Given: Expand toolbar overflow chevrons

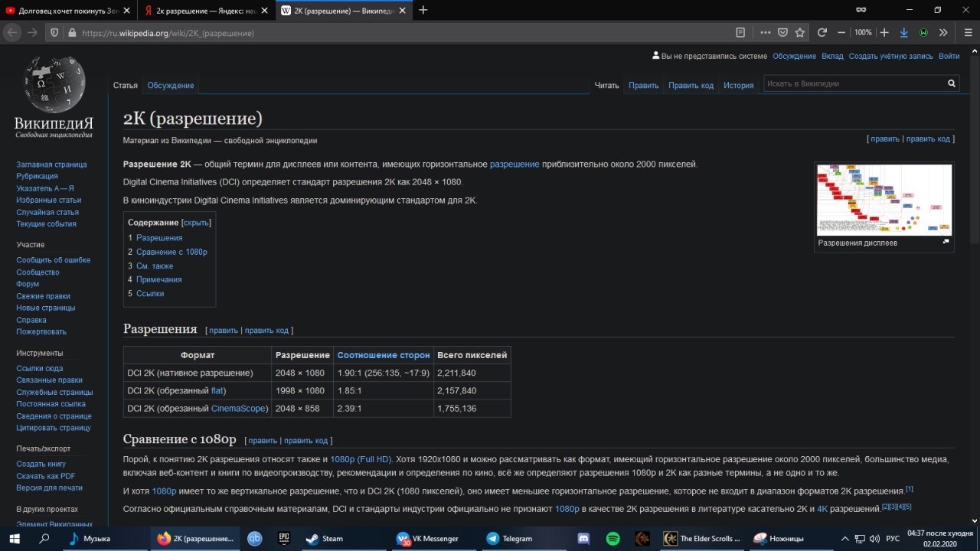Looking at the screenshot, I should 943,33.
